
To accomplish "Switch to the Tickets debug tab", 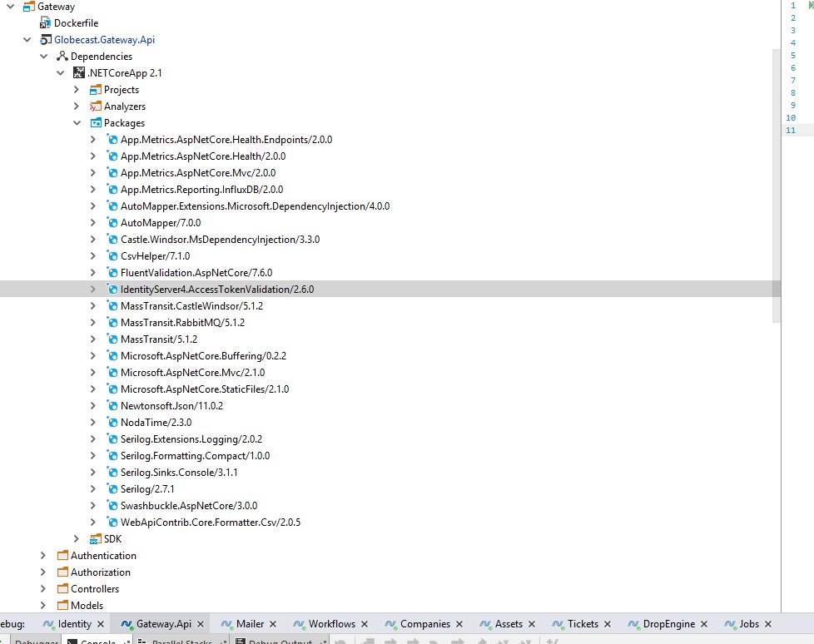I will coord(583,624).
